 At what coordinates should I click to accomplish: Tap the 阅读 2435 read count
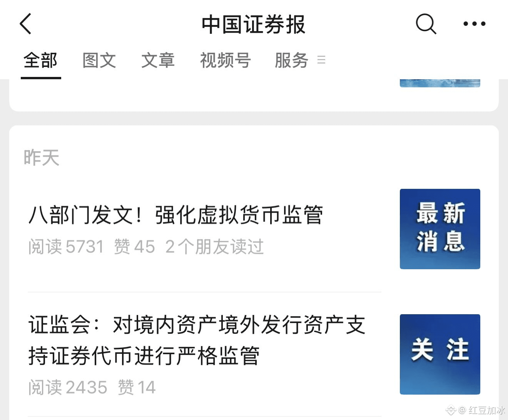point(67,387)
